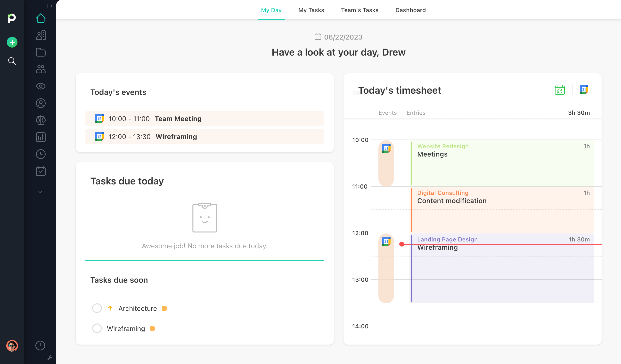Open the Dashboard tab
This screenshot has width=621, height=364.
coord(410,10)
